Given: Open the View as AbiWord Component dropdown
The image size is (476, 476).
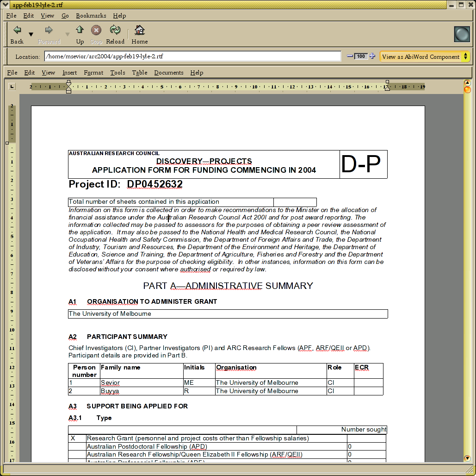Looking at the screenshot, I should [x=425, y=56].
